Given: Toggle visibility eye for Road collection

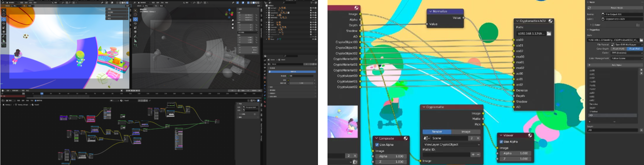Looking at the screenshot, I should pos(313,15).
